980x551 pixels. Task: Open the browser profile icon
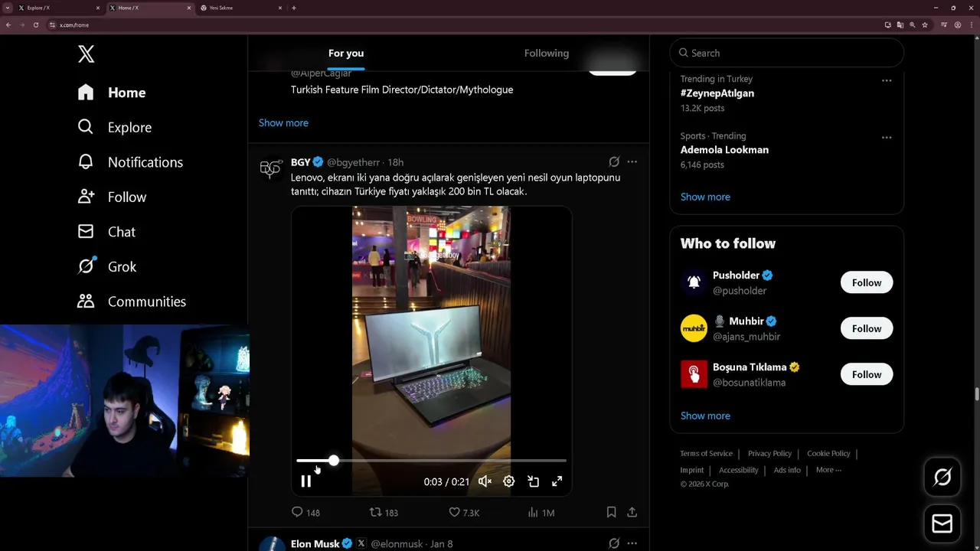tap(958, 24)
